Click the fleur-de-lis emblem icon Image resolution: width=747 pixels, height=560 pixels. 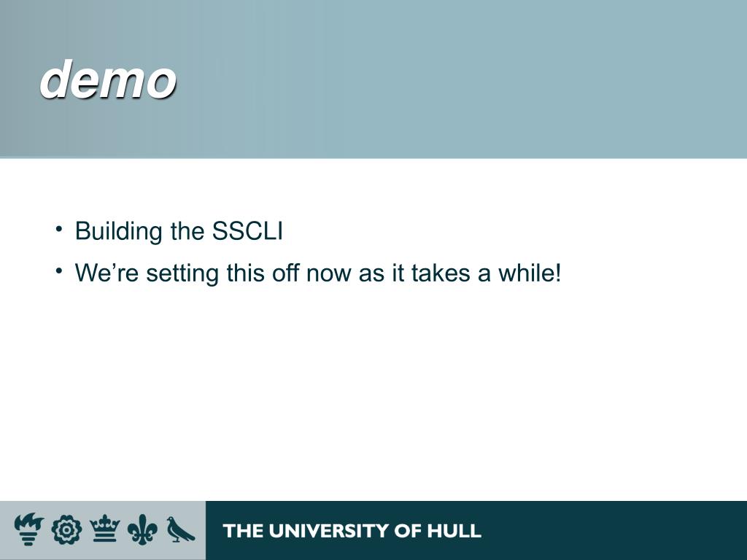point(142,529)
